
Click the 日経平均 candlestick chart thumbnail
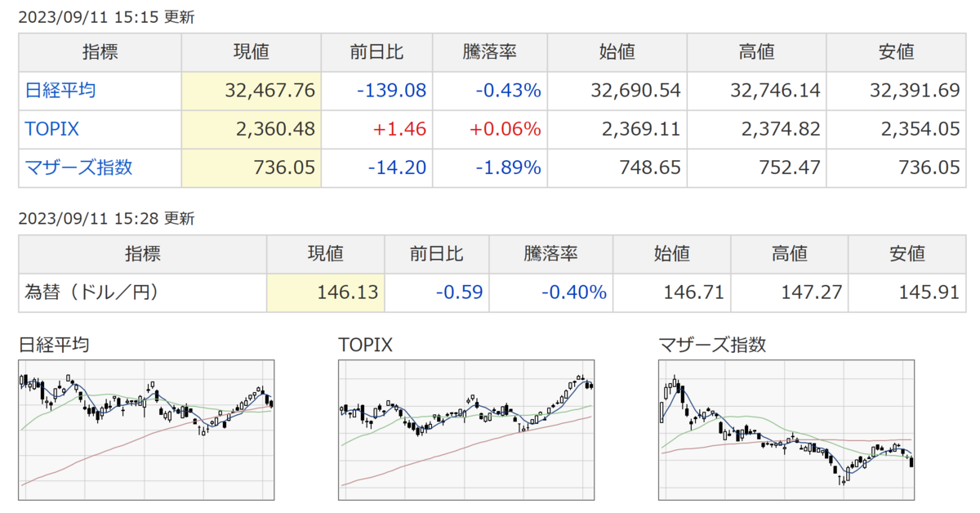147,430
